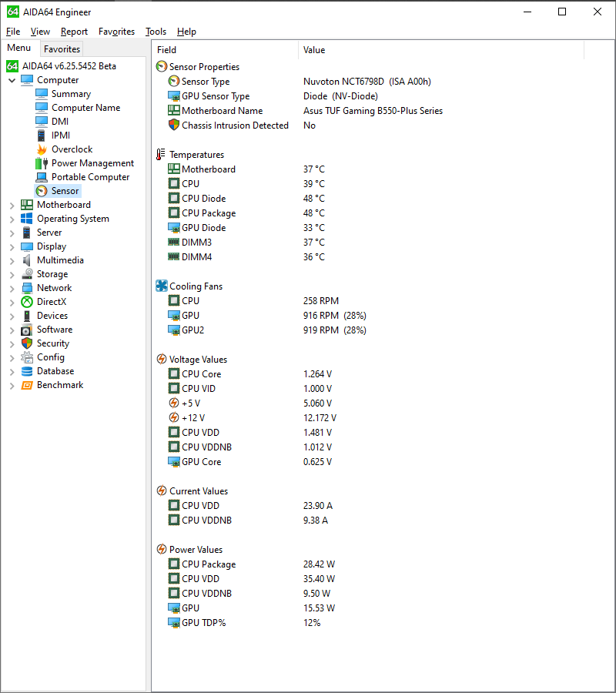Click the 258 RPM CPU fan value

click(x=321, y=300)
